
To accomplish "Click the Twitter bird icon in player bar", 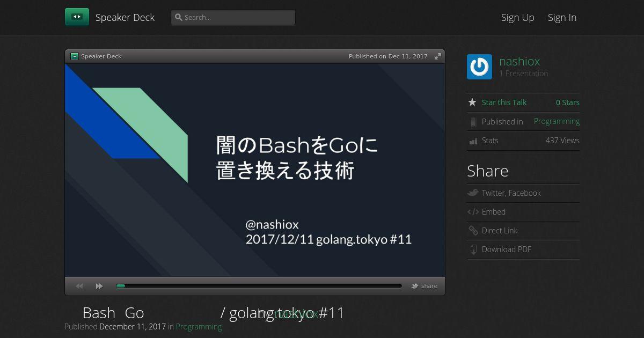I will pos(415,286).
